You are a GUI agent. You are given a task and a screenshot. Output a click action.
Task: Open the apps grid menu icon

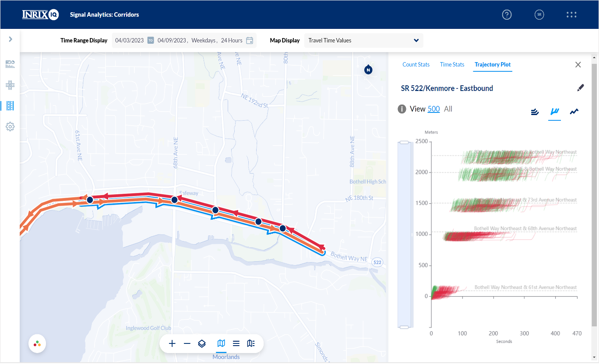click(x=571, y=14)
